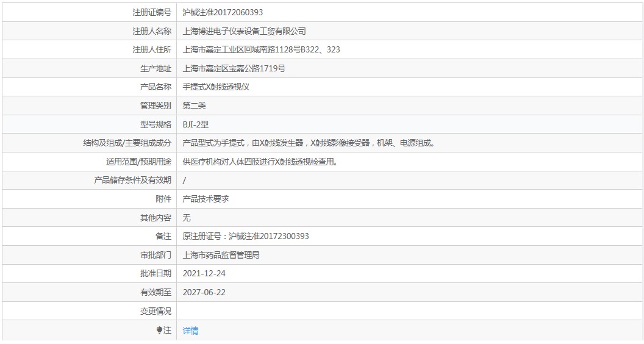Select the approving department 上海市药品监督管理局
This screenshot has width=644, height=344.
(x=221, y=255)
